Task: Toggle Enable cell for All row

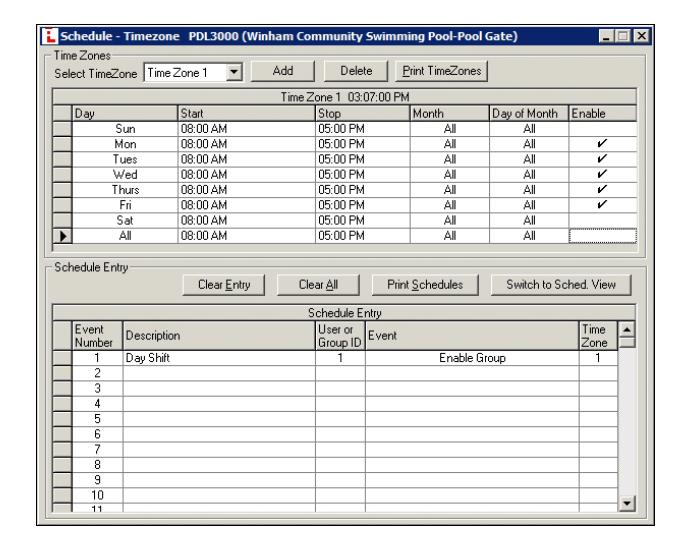Action: coord(602,236)
